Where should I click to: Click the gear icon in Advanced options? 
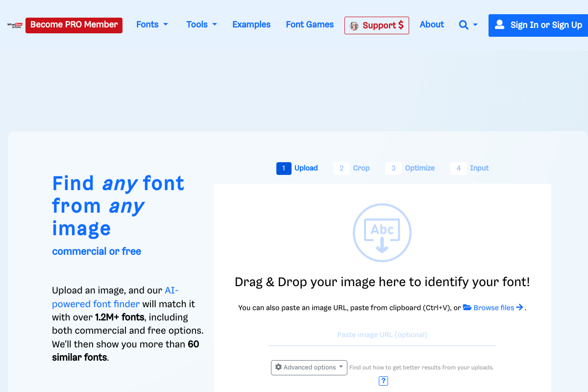click(x=278, y=367)
